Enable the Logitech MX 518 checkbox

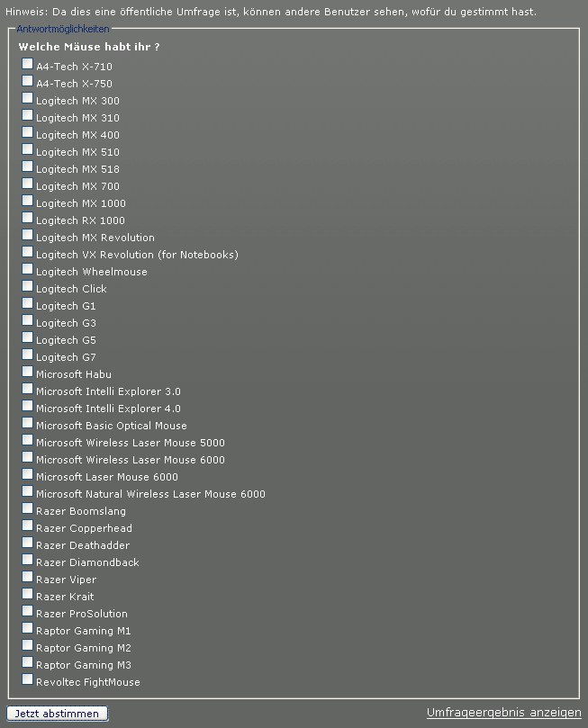[27, 166]
